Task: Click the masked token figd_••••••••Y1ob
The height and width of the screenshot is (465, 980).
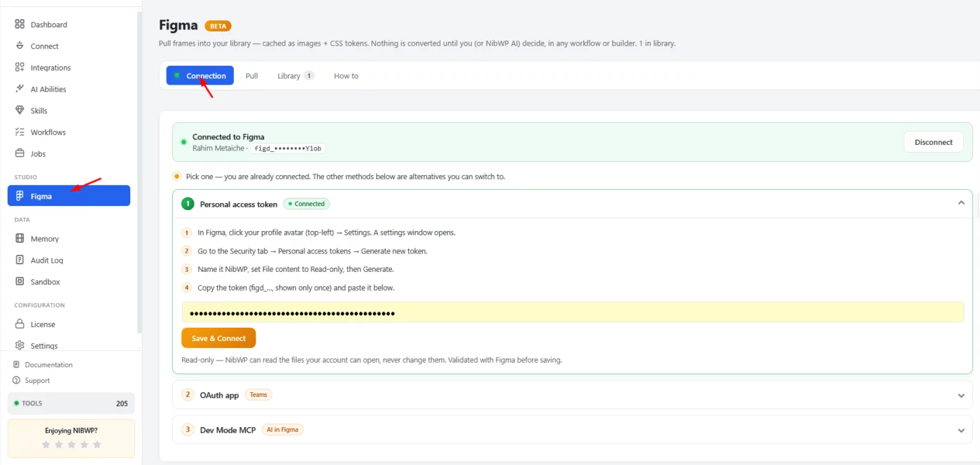Action: (288, 148)
